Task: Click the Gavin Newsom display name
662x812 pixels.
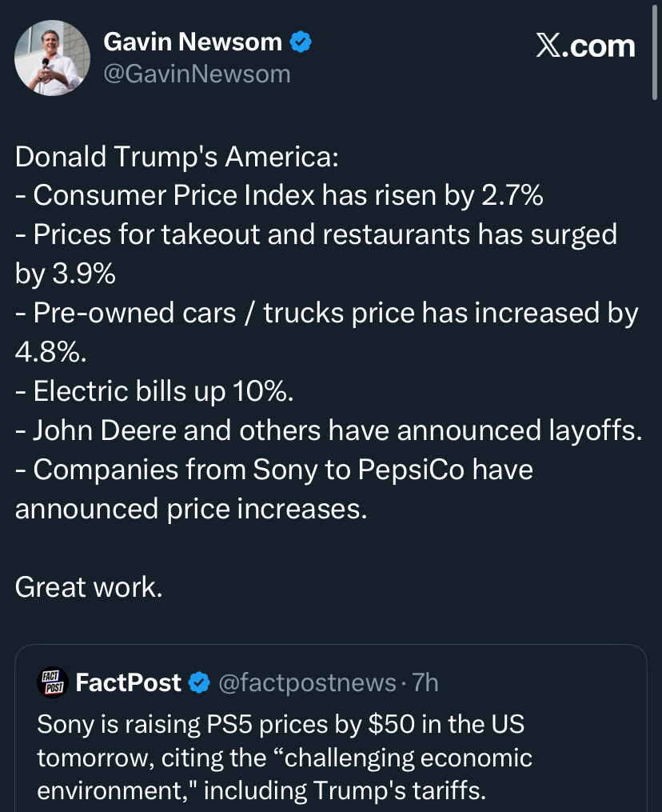Action: coord(193,42)
